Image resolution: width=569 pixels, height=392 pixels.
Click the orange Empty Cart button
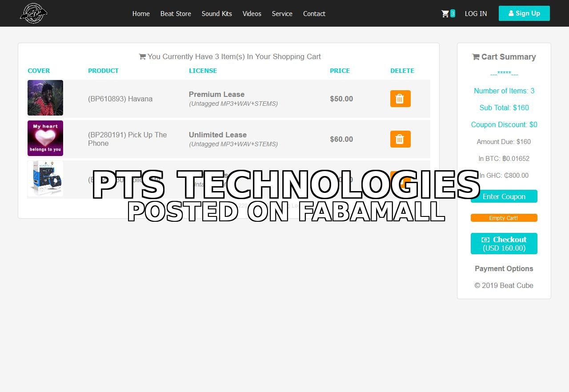[x=504, y=218]
